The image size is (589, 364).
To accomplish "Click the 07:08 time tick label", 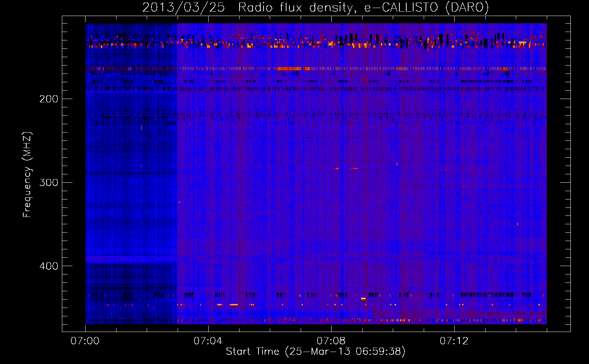I will [x=331, y=341].
